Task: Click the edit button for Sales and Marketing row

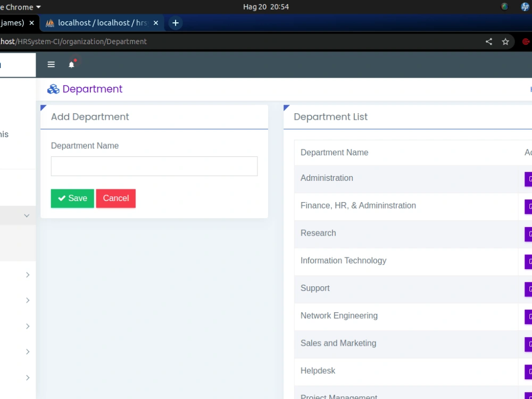Action: coord(529,344)
